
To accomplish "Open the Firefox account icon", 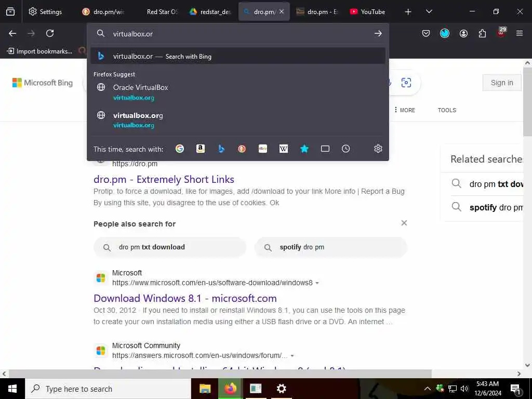I will tap(463, 33).
